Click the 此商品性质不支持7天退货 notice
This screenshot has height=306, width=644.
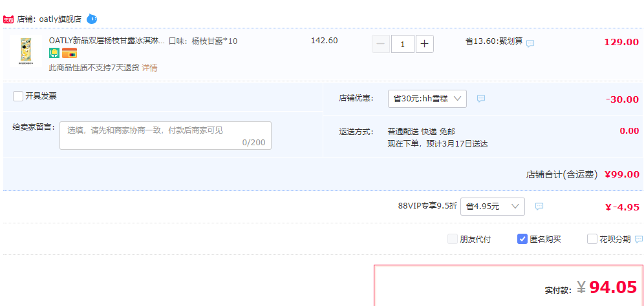point(94,68)
